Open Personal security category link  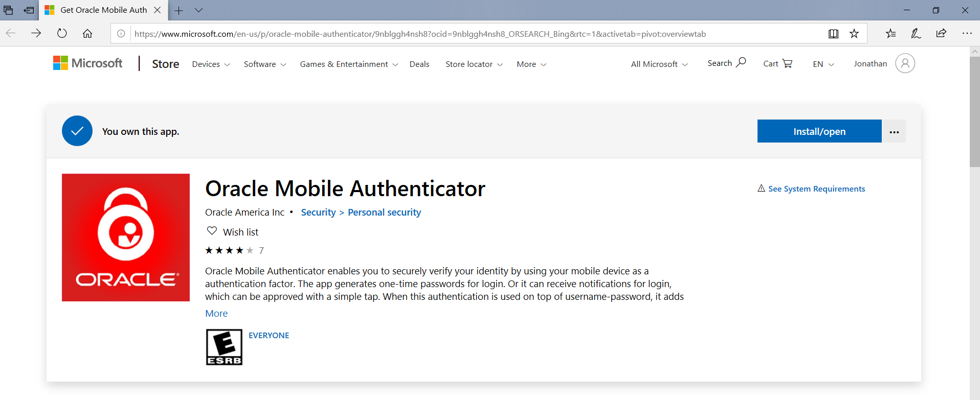385,213
